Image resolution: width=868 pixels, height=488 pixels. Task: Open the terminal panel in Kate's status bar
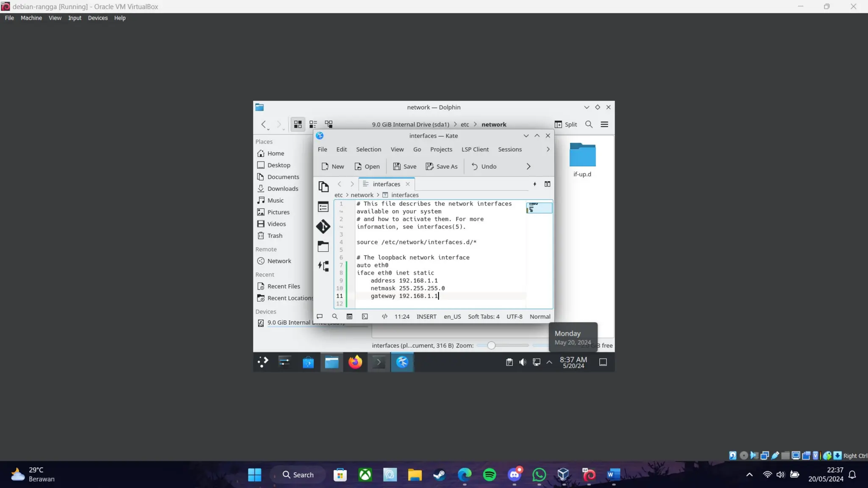[x=365, y=316]
